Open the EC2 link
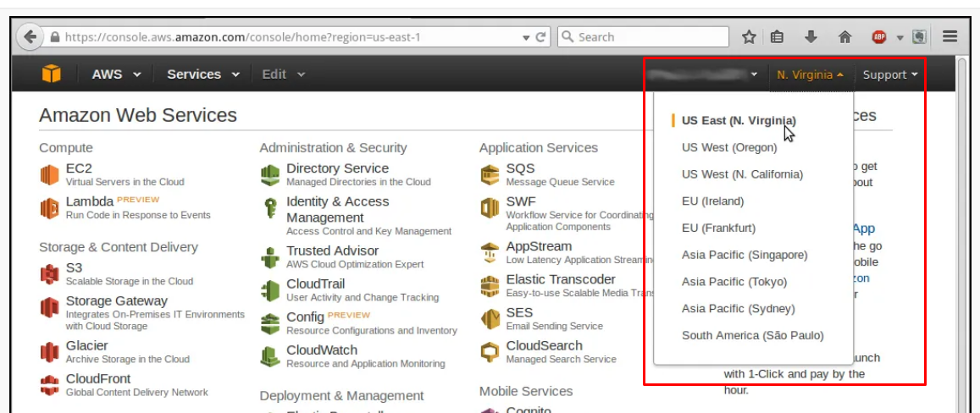Screen dimensions: 980x413 click(x=79, y=168)
